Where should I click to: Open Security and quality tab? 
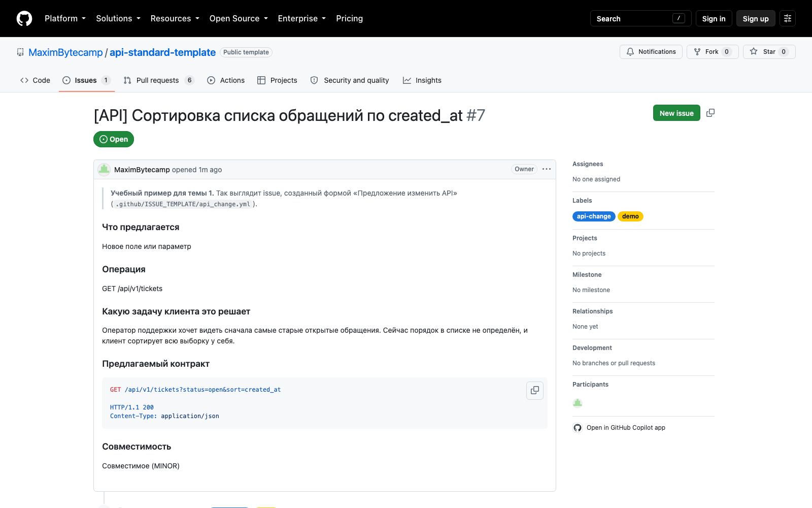pyautogui.click(x=350, y=80)
